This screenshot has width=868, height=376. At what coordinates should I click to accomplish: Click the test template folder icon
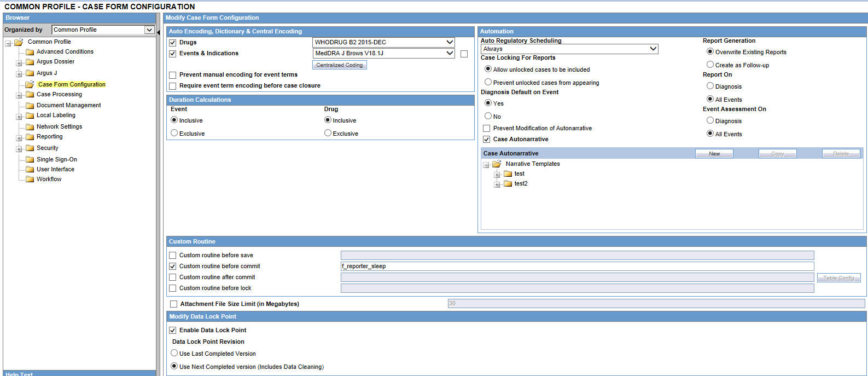click(x=508, y=174)
